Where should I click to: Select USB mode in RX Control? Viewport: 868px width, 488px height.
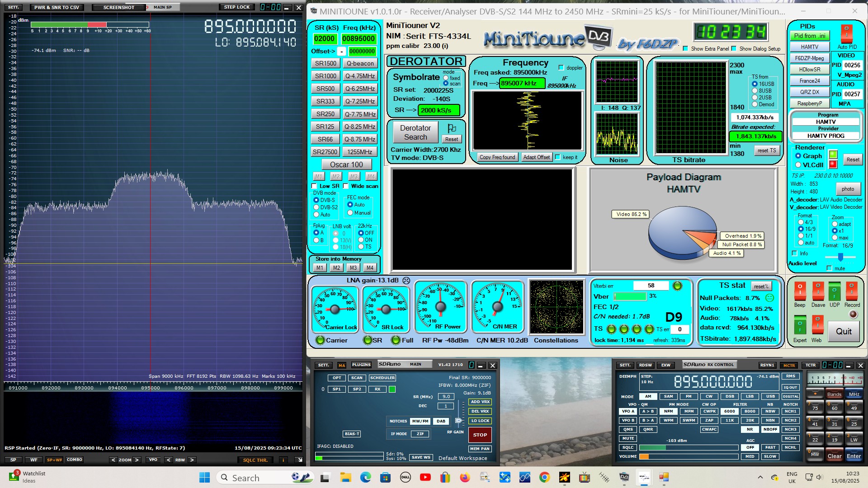coord(770,396)
